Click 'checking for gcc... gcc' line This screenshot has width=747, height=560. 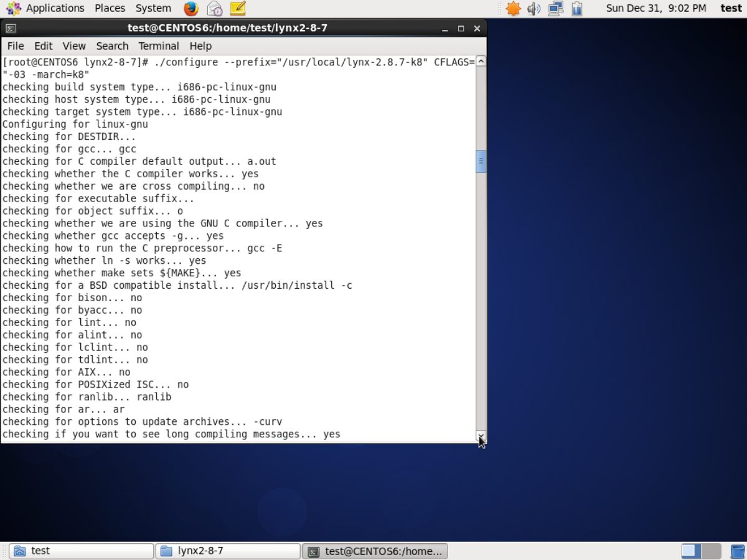click(69, 149)
